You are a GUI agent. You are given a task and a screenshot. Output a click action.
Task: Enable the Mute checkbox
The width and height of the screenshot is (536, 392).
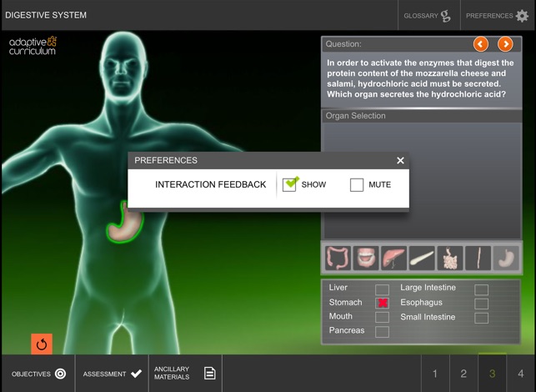(x=357, y=184)
